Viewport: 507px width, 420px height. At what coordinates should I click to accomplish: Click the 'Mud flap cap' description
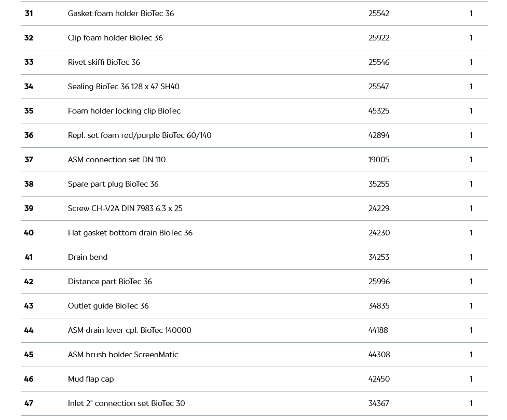point(91,379)
